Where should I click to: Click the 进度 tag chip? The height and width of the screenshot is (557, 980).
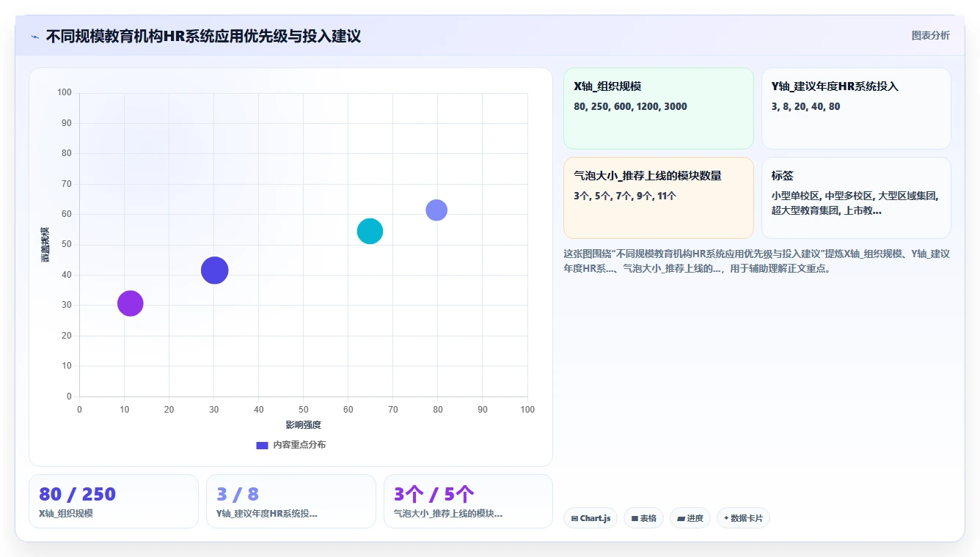(690, 518)
